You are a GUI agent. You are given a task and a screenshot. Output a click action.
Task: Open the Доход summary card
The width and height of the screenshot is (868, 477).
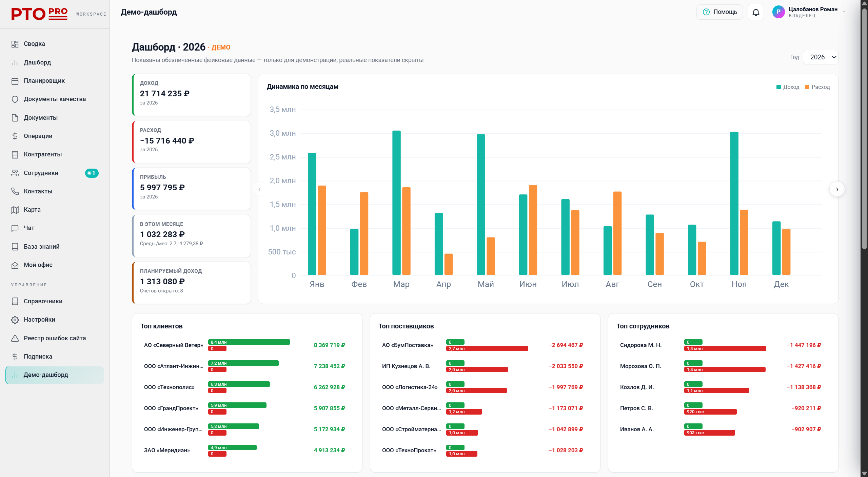tap(191, 95)
